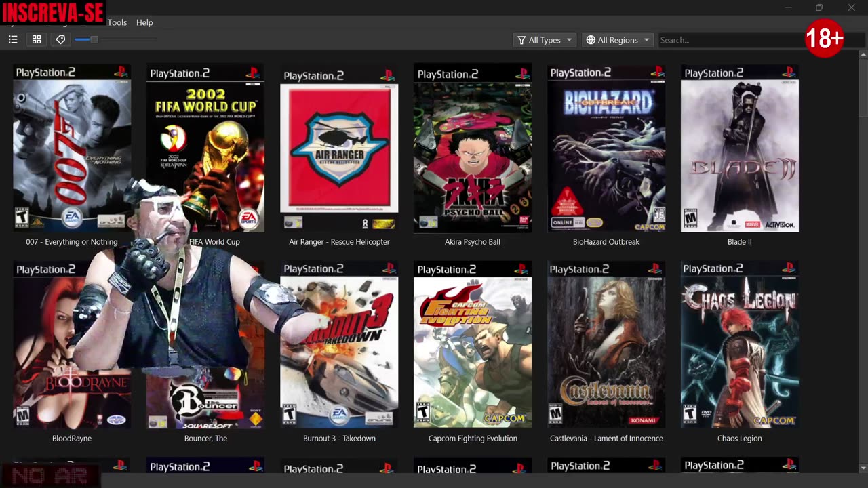Click the 'FIFA World Cup' title text
The width and height of the screenshot is (868, 488).
(x=214, y=242)
